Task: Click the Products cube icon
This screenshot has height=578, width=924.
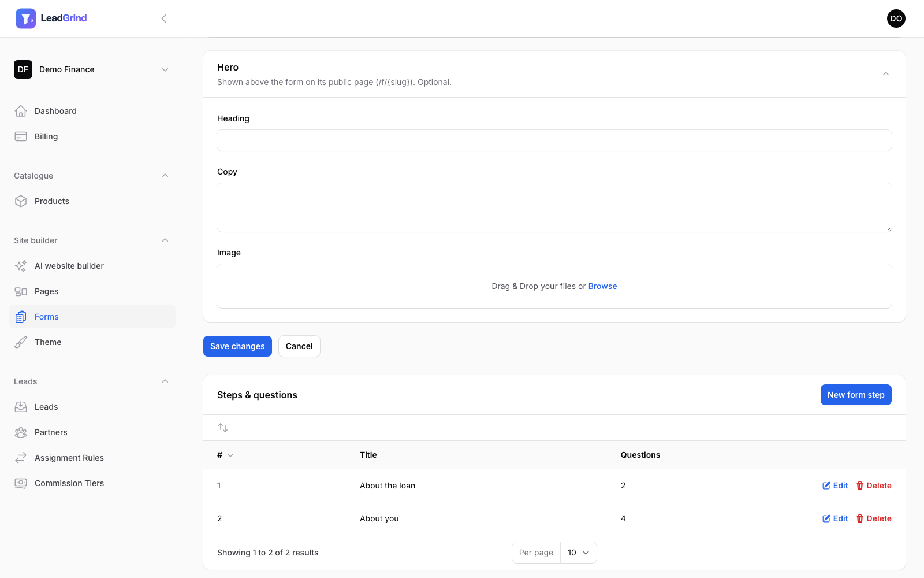Action: (x=21, y=201)
